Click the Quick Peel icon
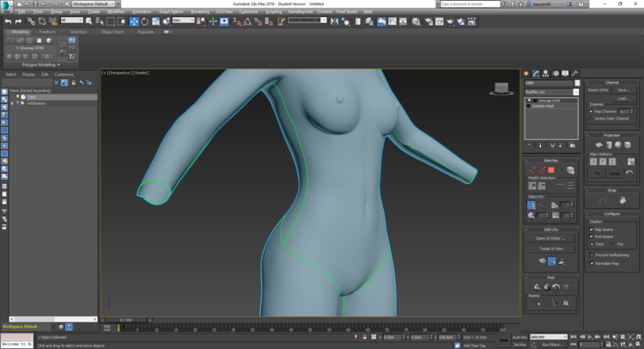 [x=537, y=287]
